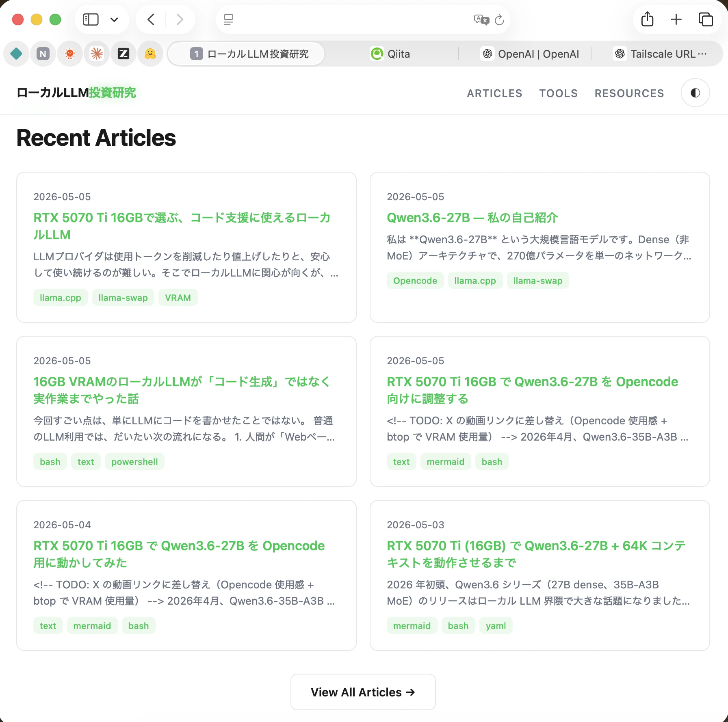Open the Opencode向けに調整する article
This screenshot has width=728, height=722.
pyautogui.click(x=532, y=390)
